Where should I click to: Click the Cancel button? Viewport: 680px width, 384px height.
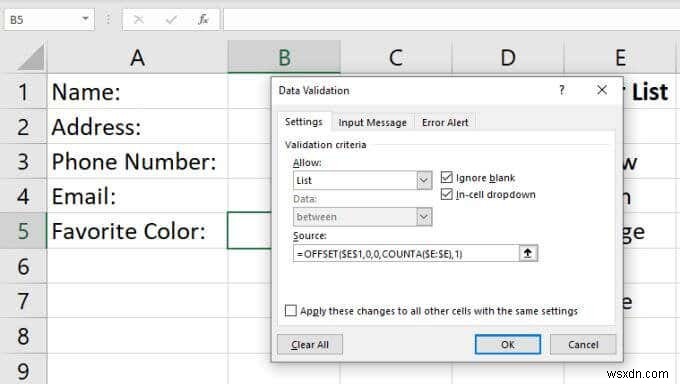[583, 345]
